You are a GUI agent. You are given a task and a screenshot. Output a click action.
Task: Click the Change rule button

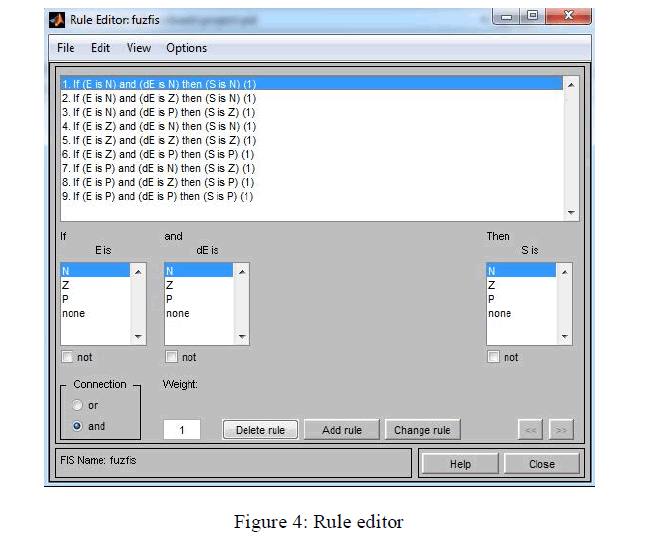pos(422,430)
